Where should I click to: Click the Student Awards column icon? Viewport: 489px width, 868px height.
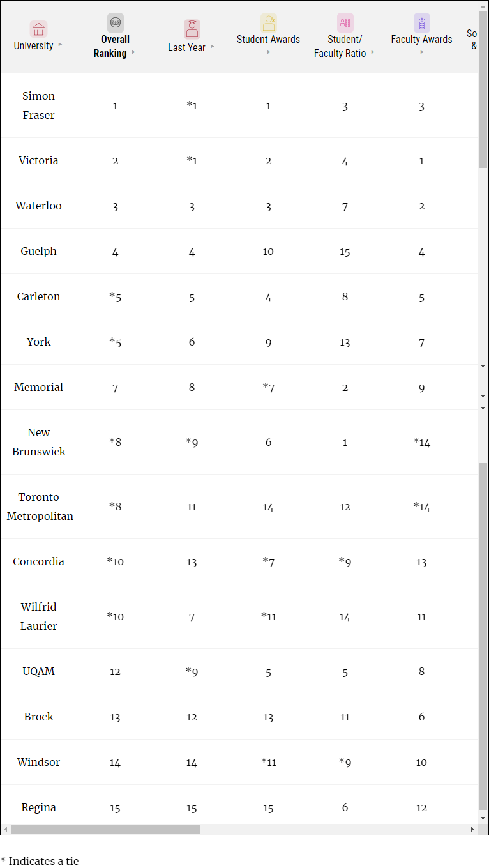268,23
